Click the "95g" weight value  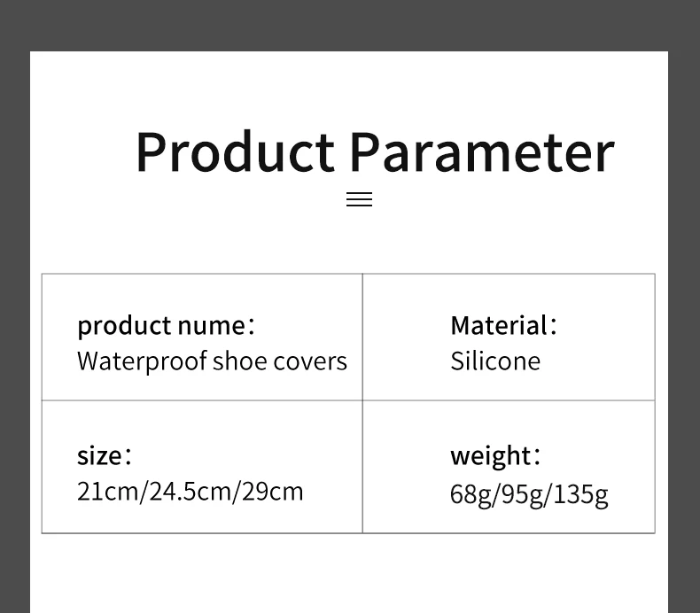pos(523,493)
